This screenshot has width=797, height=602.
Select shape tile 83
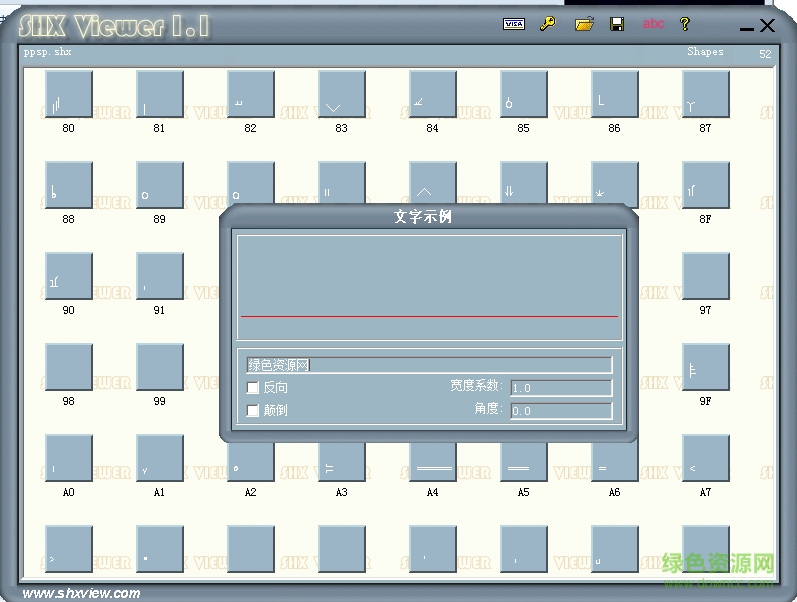click(x=342, y=94)
